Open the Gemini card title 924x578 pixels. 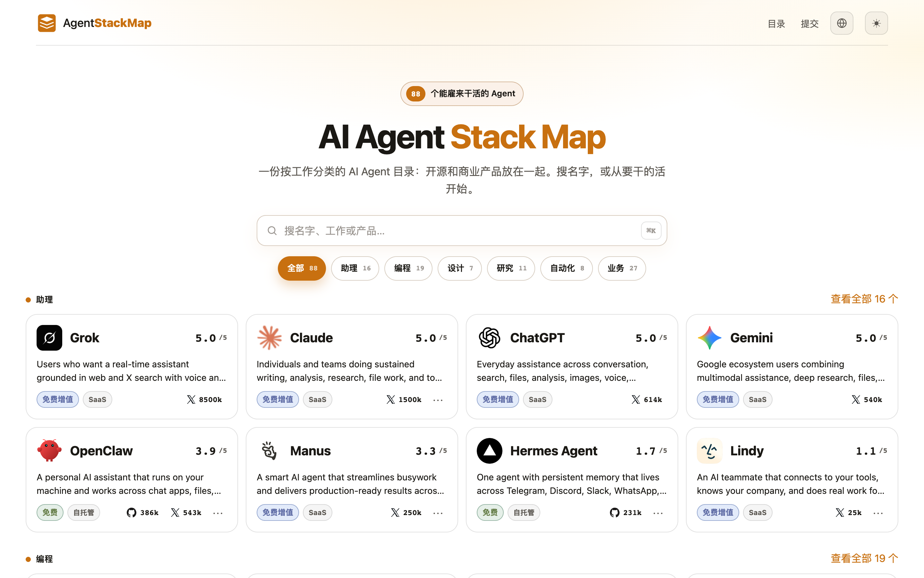[751, 338]
